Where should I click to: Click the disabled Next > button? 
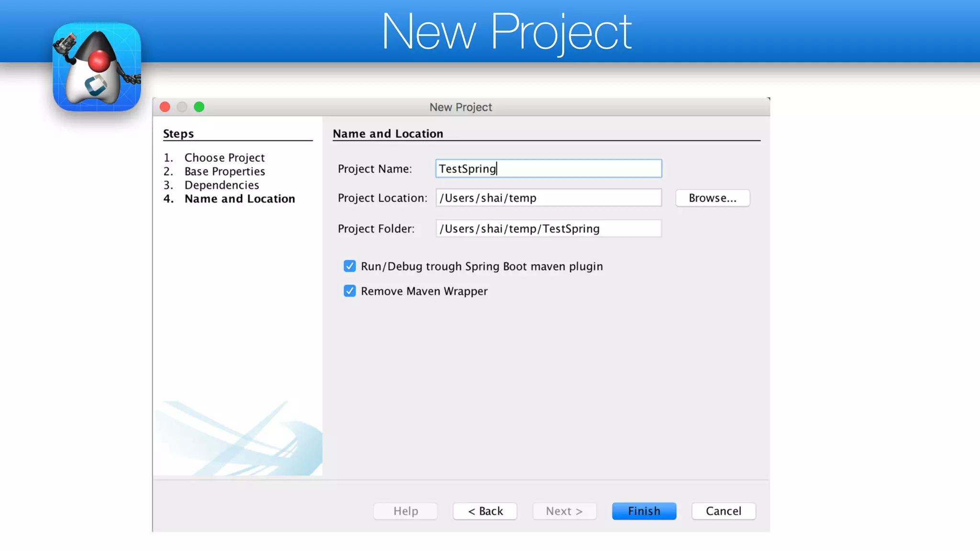coord(564,511)
